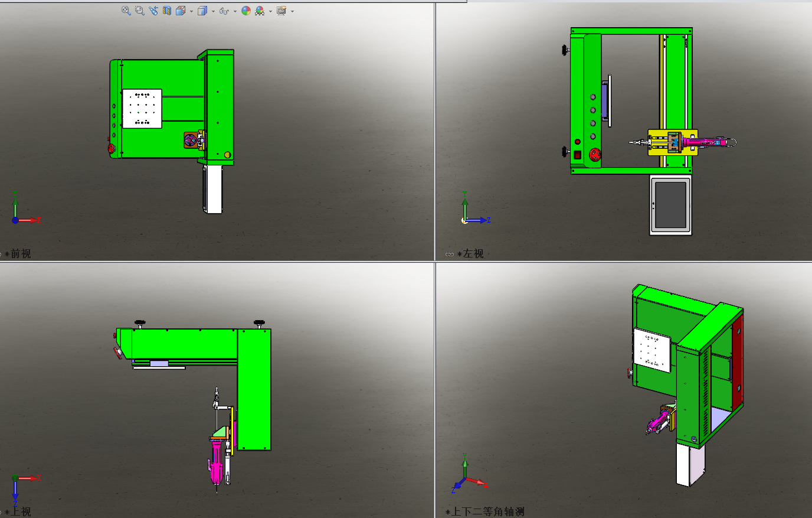Click the *上视 viewport label
The width and height of the screenshot is (812, 518).
click(18, 512)
